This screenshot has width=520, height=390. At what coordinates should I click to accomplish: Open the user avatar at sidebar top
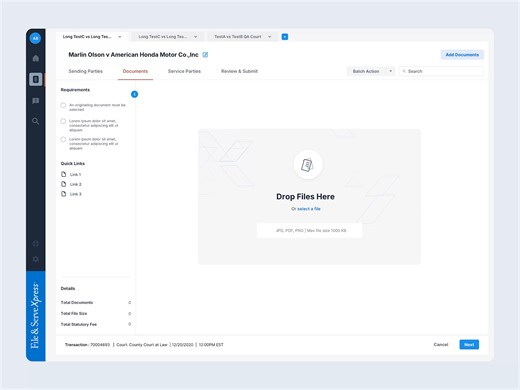pos(35,38)
